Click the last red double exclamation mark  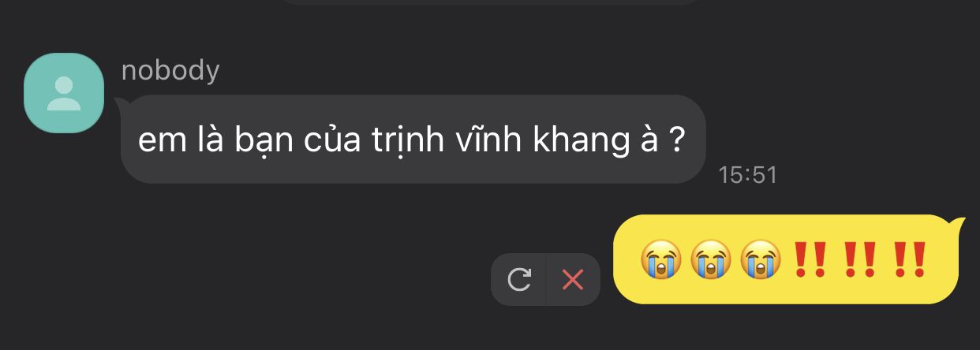(x=909, y=259)
